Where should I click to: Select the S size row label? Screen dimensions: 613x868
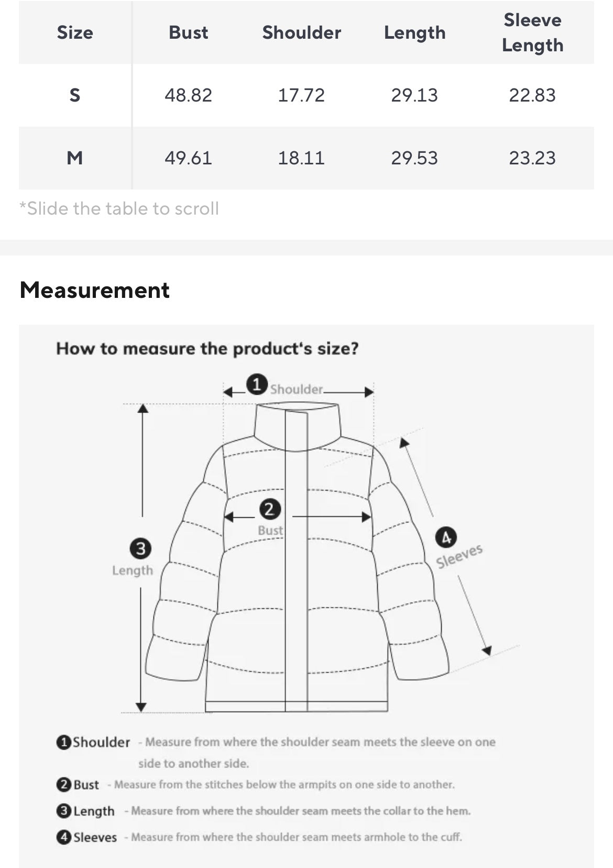75,95
